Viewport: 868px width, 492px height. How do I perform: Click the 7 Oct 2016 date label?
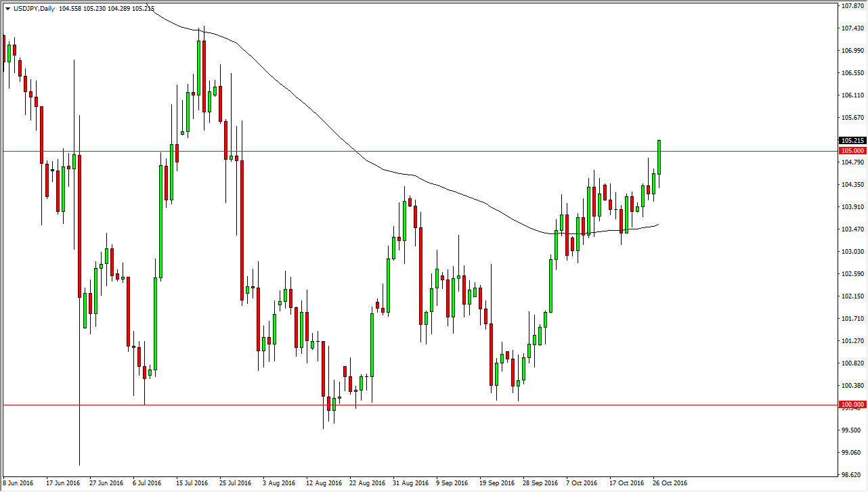[582, 483]
